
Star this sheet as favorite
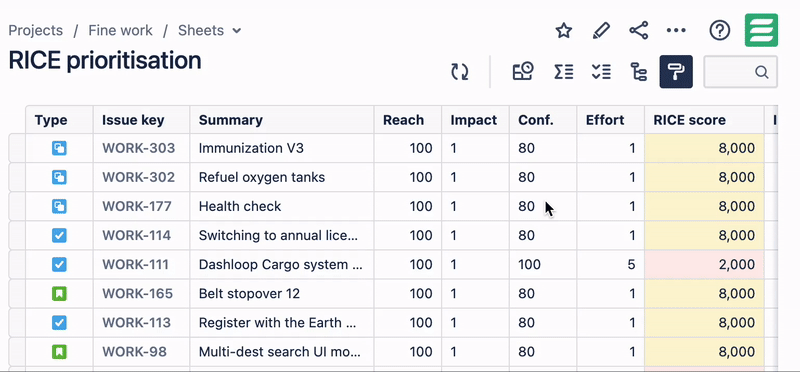point(563,31)
